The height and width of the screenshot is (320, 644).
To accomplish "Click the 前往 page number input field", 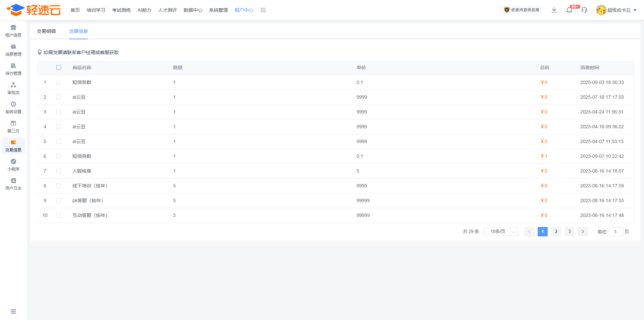I will [615, 232].
